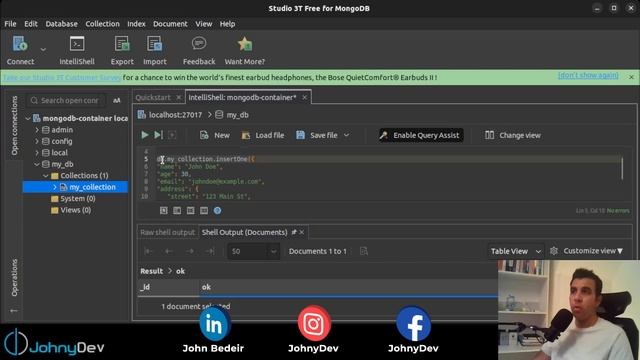Open the Save file dropdown arrow
This screenshot has width=640, height=360.
346,135
